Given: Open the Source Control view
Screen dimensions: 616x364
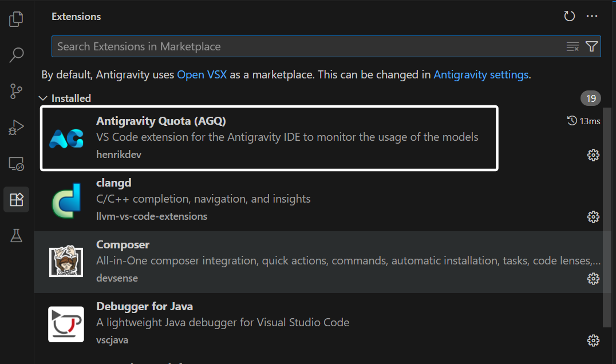Looking at the screenshot, I should 17,91.
